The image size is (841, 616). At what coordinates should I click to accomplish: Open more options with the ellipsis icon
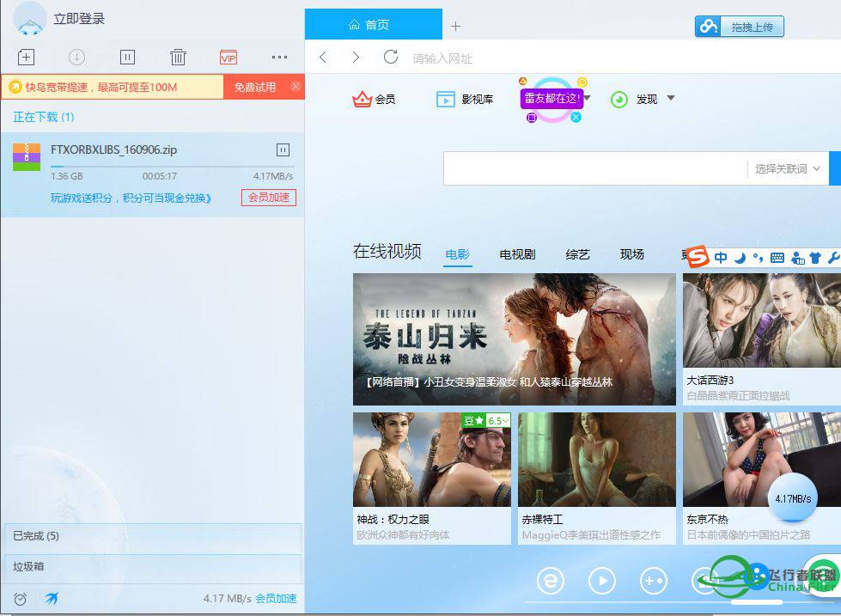point(278,57)
